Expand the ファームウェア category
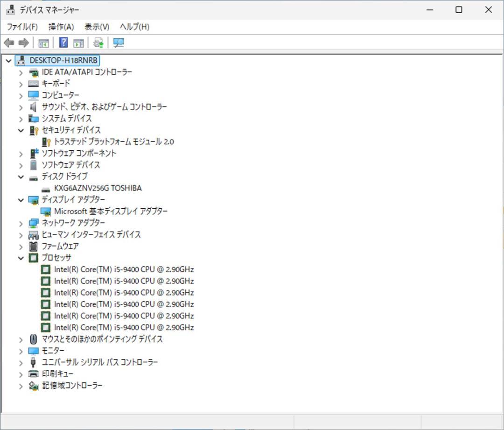The image size is (504, 430). (x=21, y=247)
